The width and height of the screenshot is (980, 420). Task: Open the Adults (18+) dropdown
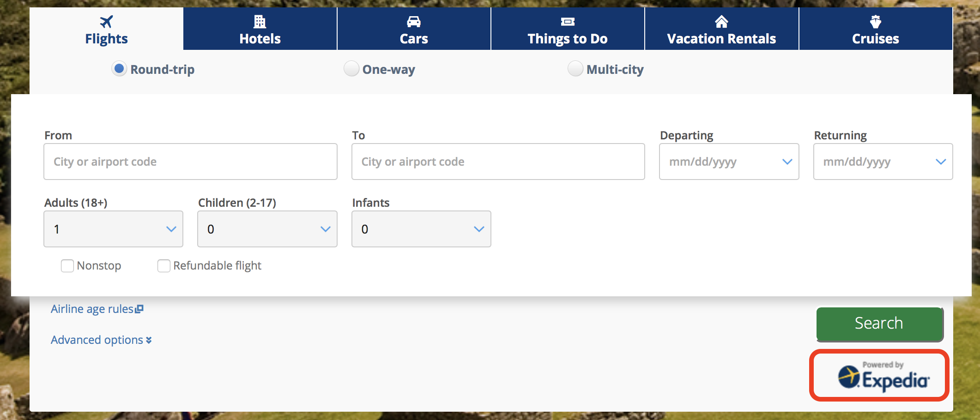113,229
